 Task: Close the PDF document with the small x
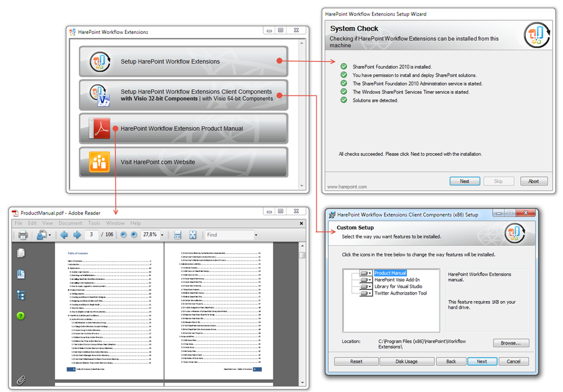pos(301,223)
